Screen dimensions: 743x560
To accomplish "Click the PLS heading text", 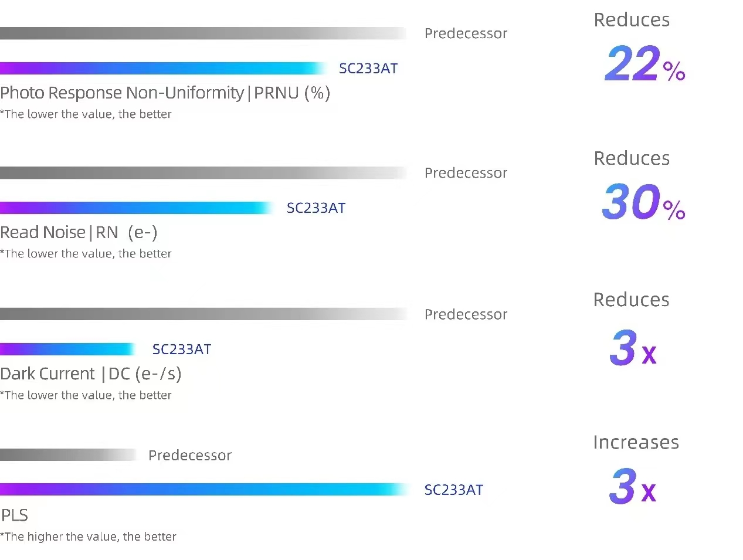I will point(14,515).
